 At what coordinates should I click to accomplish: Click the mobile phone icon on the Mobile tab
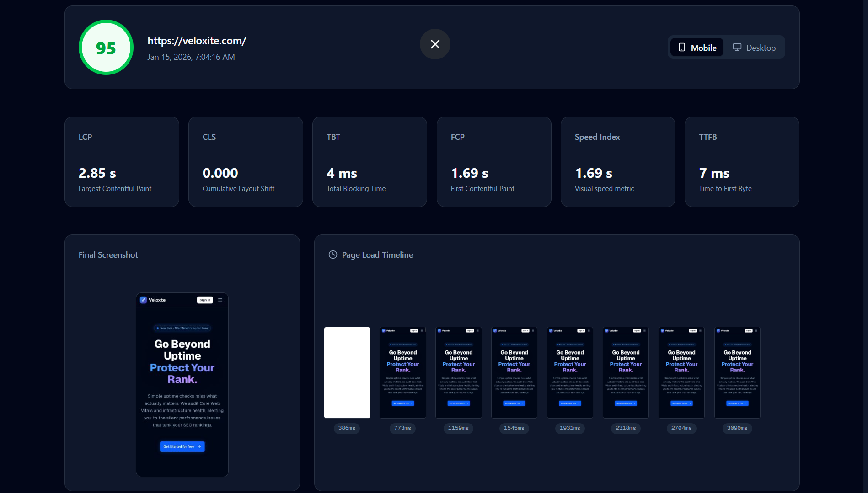[682, 47]
